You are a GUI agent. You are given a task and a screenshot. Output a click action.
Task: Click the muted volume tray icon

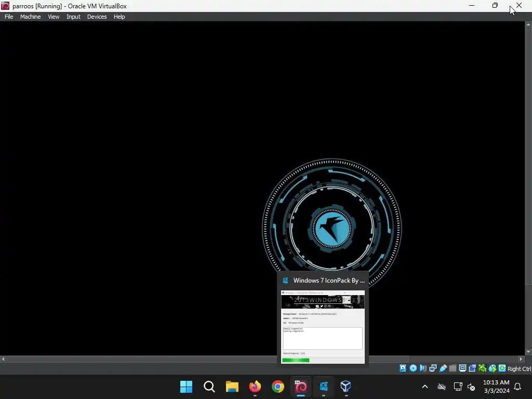[x=471, y=387]
